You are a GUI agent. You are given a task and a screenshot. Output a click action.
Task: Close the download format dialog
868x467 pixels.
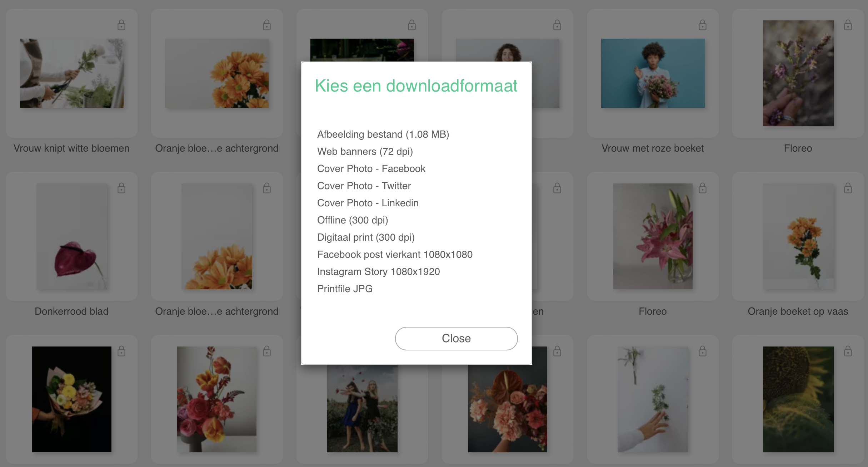[x=456, y=338]
